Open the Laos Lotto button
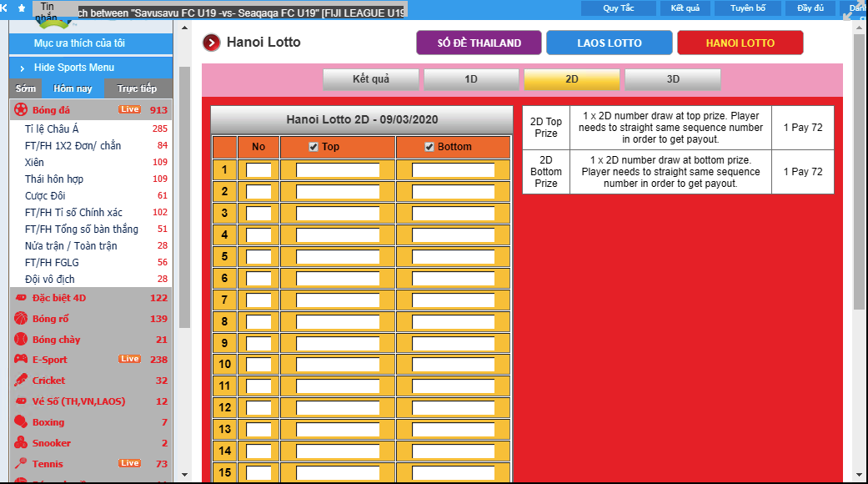 point(610,43)
